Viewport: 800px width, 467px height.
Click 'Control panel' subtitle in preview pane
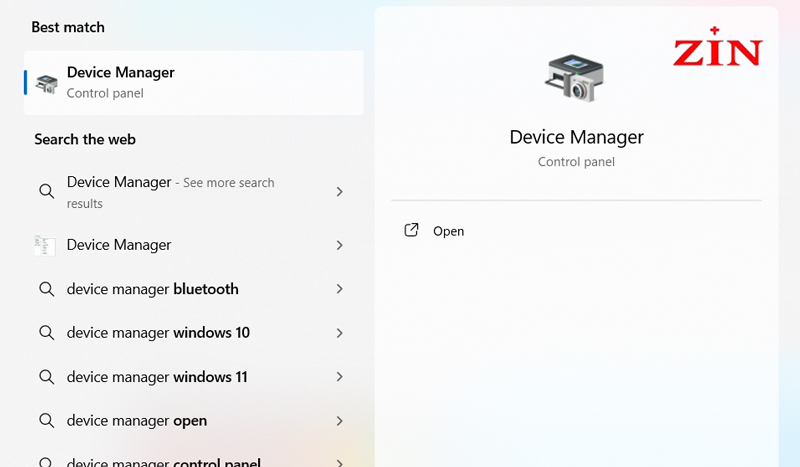click(x=576, y=162)
